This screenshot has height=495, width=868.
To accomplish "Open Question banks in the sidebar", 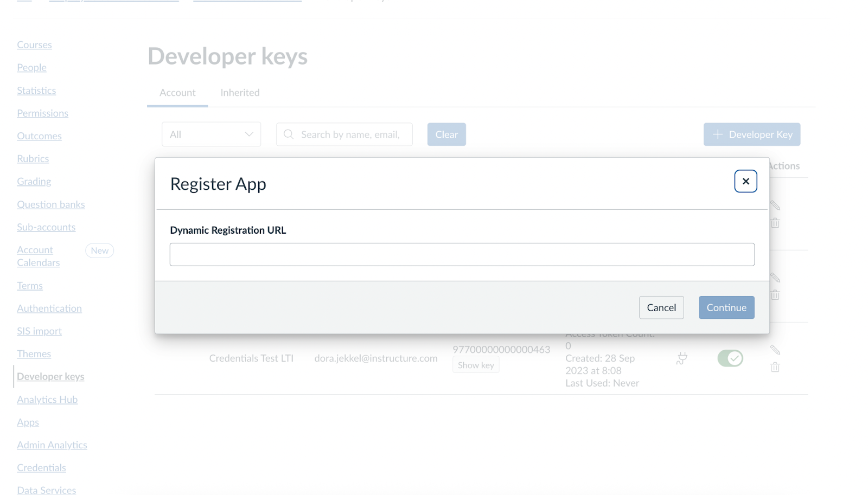I will point(51,204).
